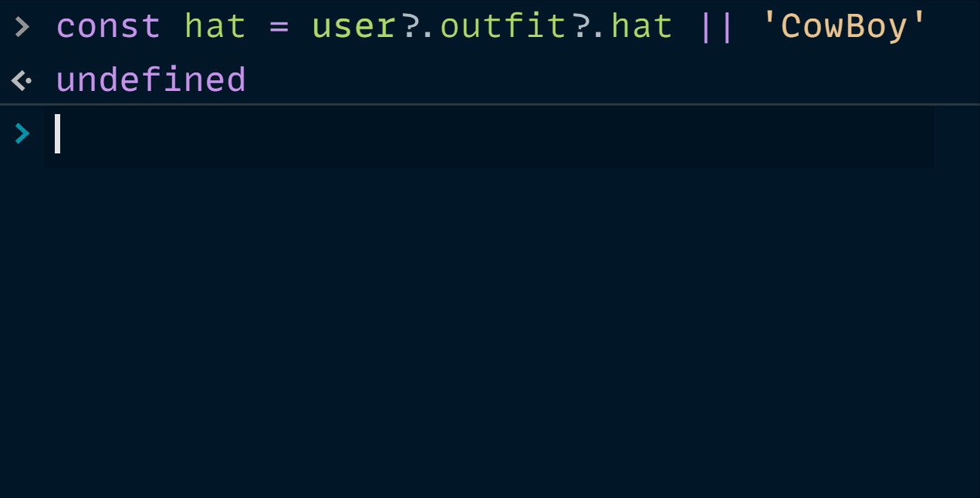This screenshot has width=980, height=498.
Task: Click the equals sign operator
Action: click(x=279, y=28)
